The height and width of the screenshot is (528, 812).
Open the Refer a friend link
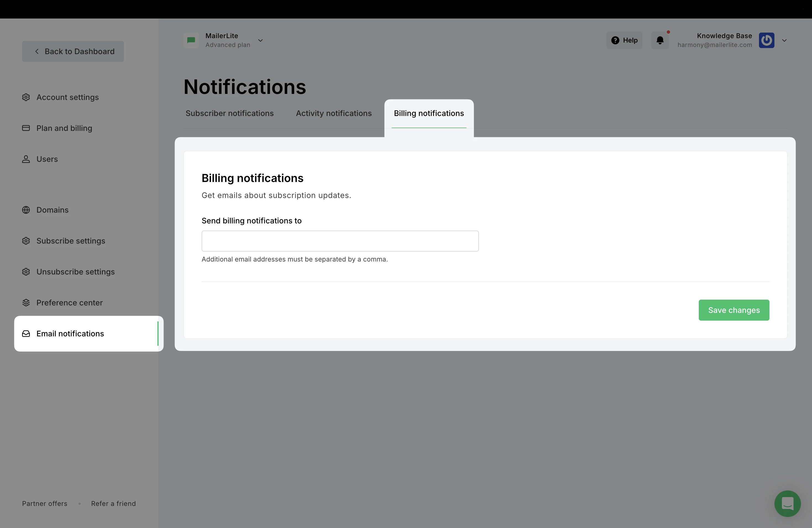coord(113,503)
